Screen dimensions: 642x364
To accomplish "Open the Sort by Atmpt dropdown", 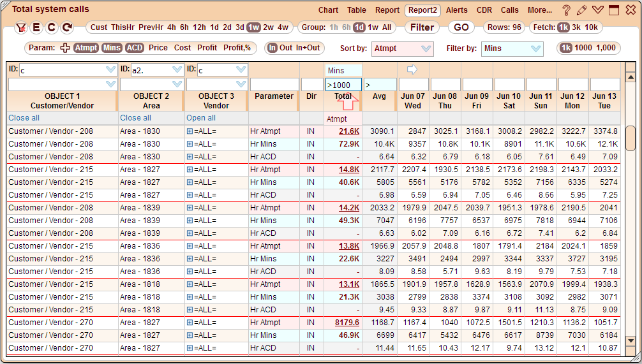I will click(x=401, y=48).
